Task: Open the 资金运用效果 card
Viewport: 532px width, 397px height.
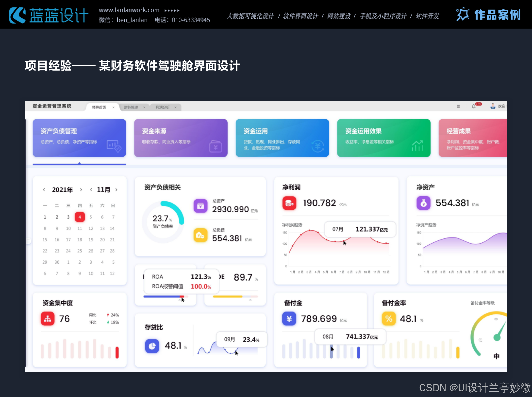Action: click(383, 138)
